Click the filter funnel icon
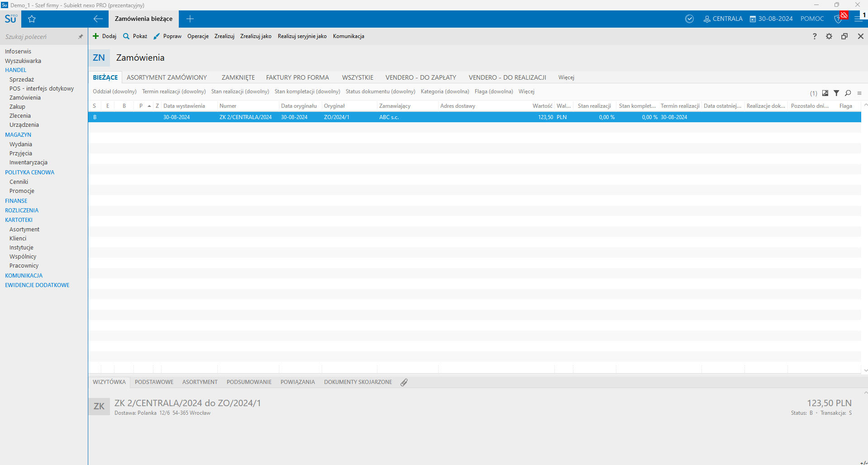This screenshot has width=868, height=465. click(836, 93)
